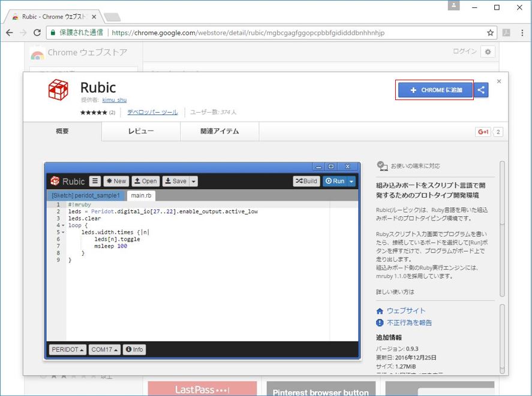
Task: Click the five-star rating
Action: [x=94, y=112]
